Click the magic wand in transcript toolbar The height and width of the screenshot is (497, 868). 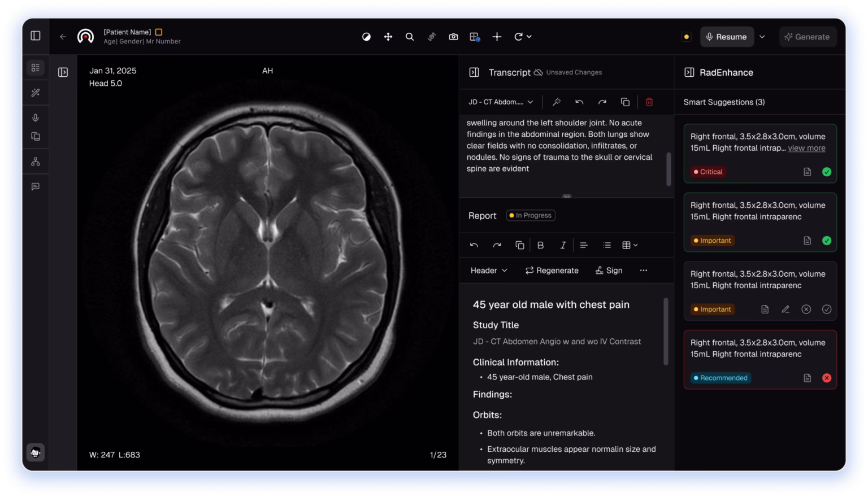[x=557, y=102]
